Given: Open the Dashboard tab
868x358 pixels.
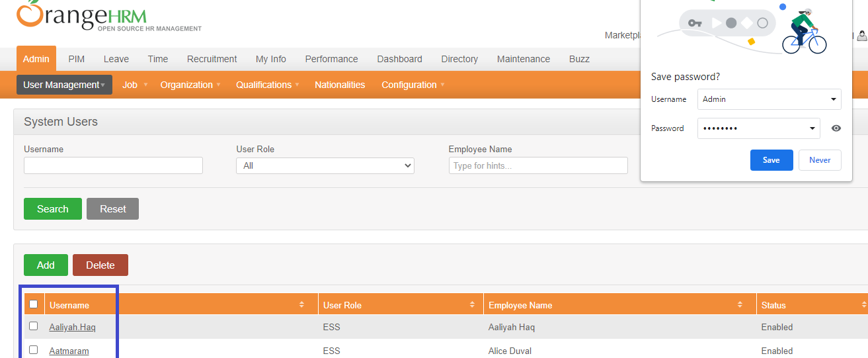Looking at the screenshot, I should (x=400, y=59).
